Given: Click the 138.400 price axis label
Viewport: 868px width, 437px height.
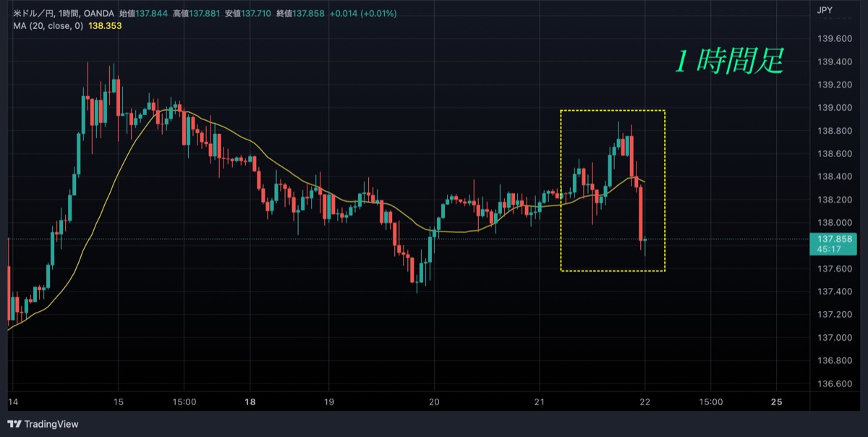Looking at the screenshot, I should point(833,177).
